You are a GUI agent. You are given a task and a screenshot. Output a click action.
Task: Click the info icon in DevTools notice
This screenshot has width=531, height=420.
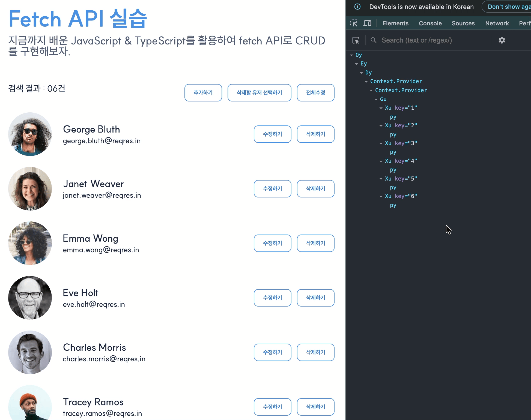click(x=357, y=7)
